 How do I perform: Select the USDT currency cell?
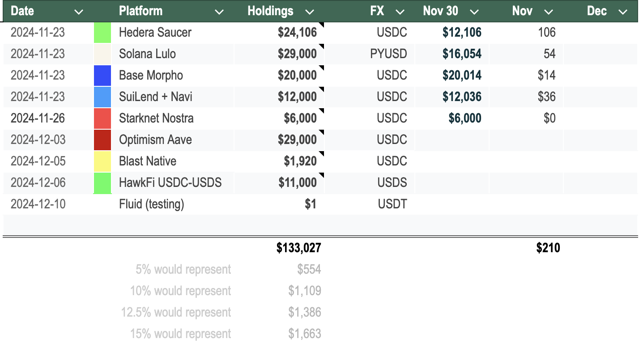click(370, 204)
